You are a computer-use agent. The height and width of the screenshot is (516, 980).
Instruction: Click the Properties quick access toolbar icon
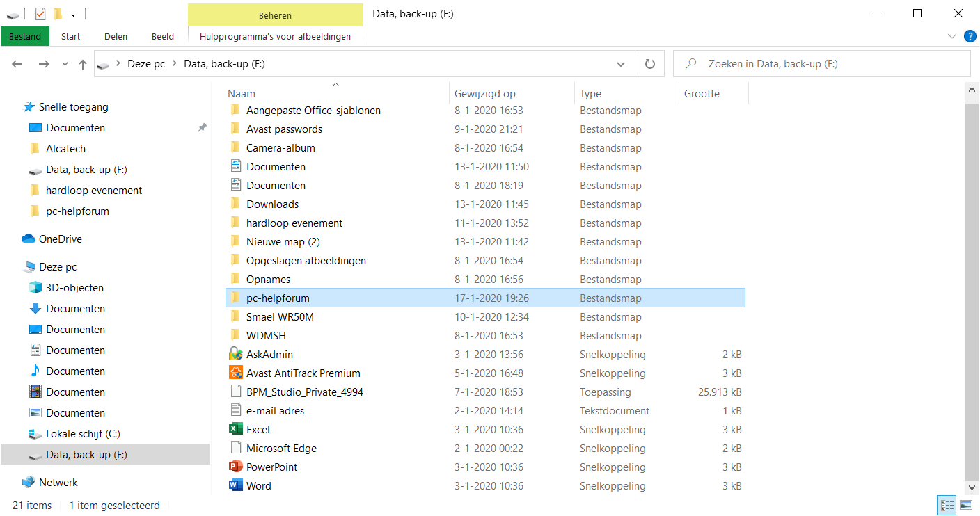click(x=40, y=14)
